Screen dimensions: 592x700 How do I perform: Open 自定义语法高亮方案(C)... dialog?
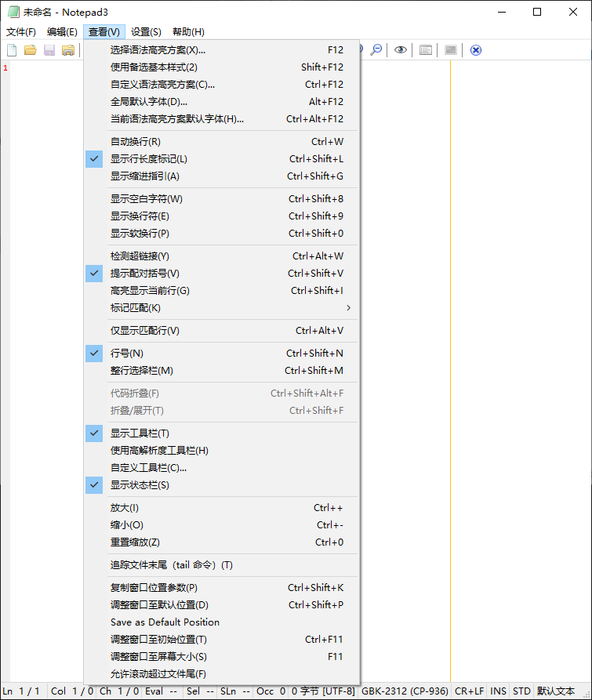pyautogui.click(x=221, y=85)
